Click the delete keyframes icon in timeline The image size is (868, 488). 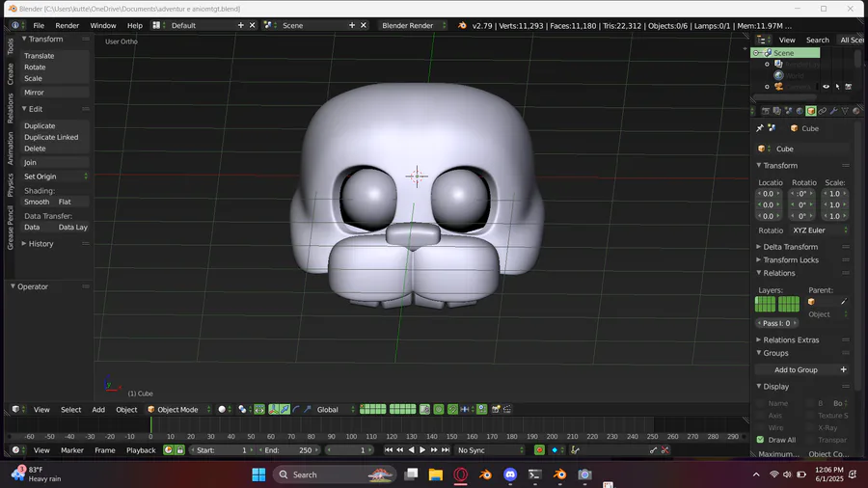[665, 449]
